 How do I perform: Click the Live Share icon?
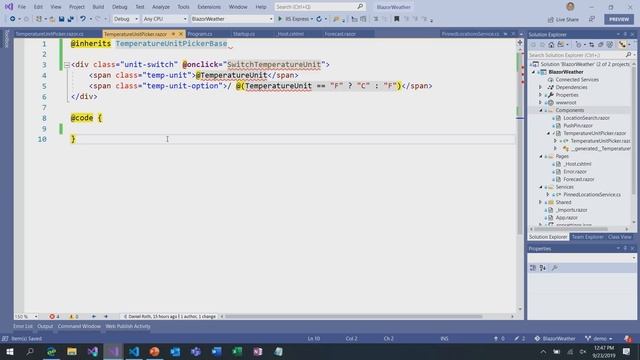pos(550,19)
